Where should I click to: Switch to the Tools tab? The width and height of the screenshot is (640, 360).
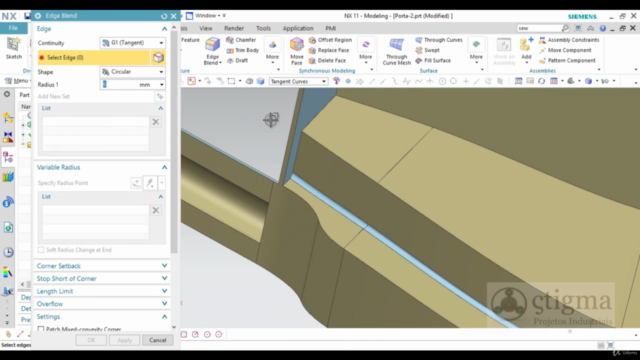(263, 28)
